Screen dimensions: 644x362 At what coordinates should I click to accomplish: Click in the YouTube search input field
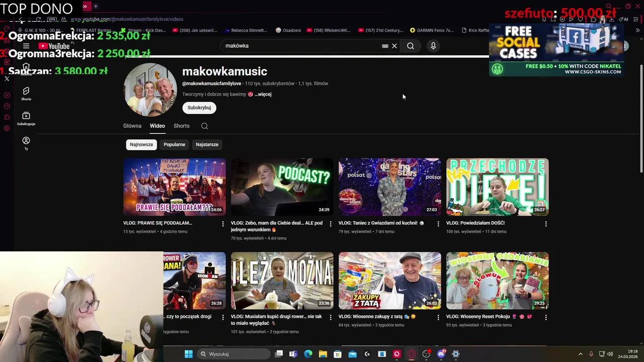coord(302,46)
